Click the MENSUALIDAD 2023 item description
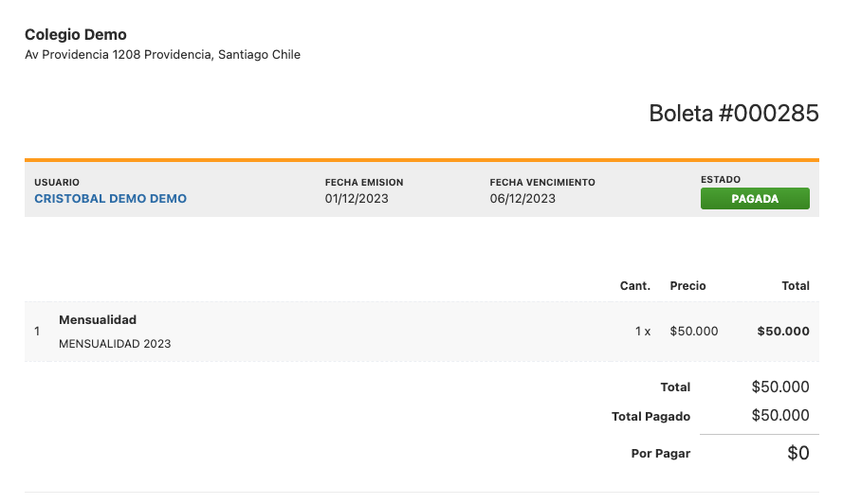 pos(115,344)
